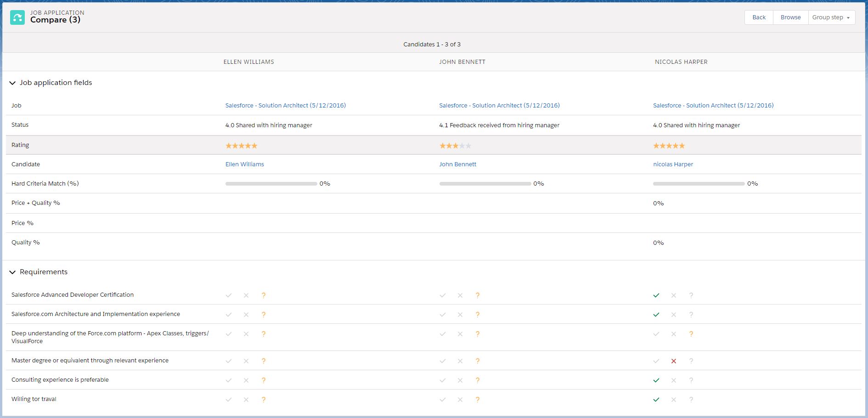The image size is (868, 418).
Task: Open Ellen Williams' Salesforce Solution Architect job link
Action: click(x=285, y=106)
